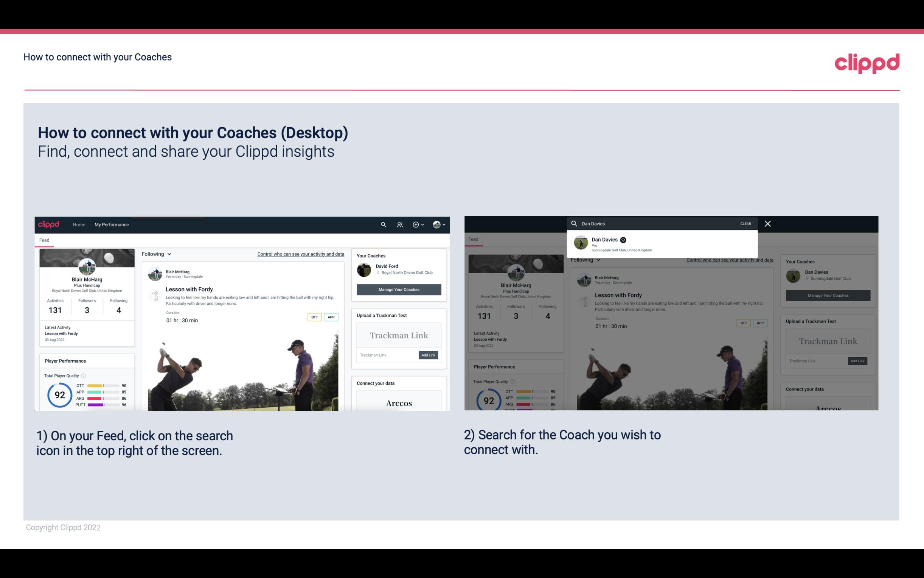Click the close X button on search overlay
924x578 pixels.
767,223
